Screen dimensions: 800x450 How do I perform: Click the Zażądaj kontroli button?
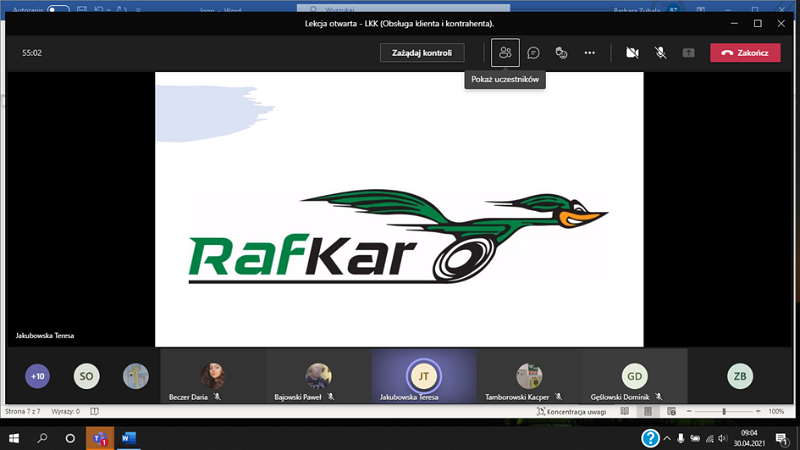[422, 53]
